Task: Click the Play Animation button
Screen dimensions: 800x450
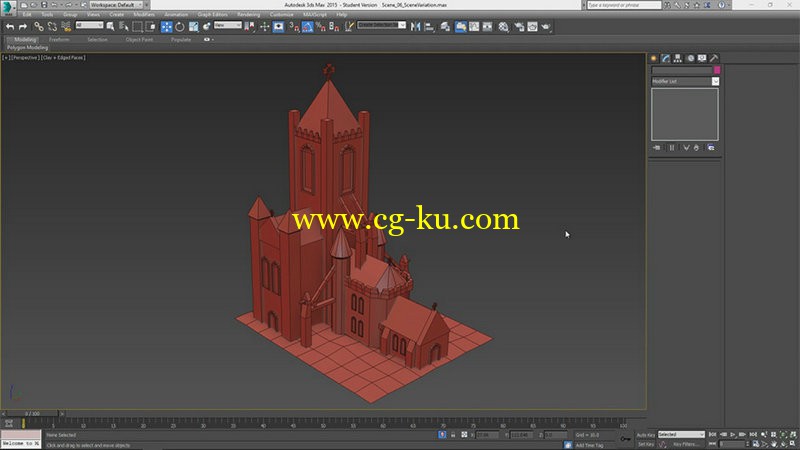Action: 733,435
